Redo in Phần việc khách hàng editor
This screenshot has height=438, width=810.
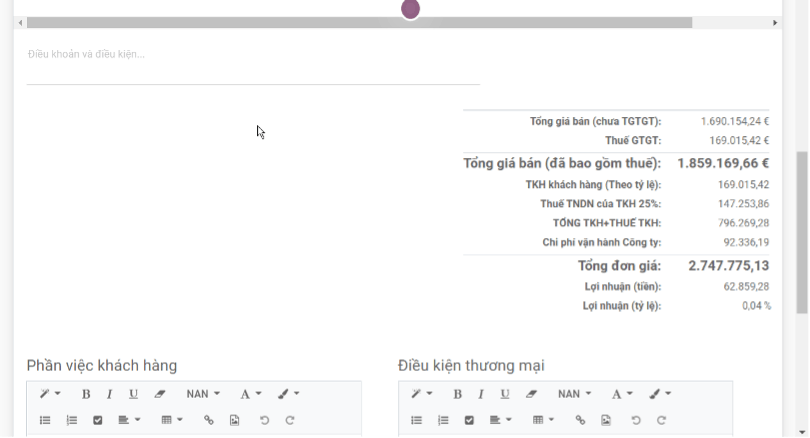[x=290, y=420]
